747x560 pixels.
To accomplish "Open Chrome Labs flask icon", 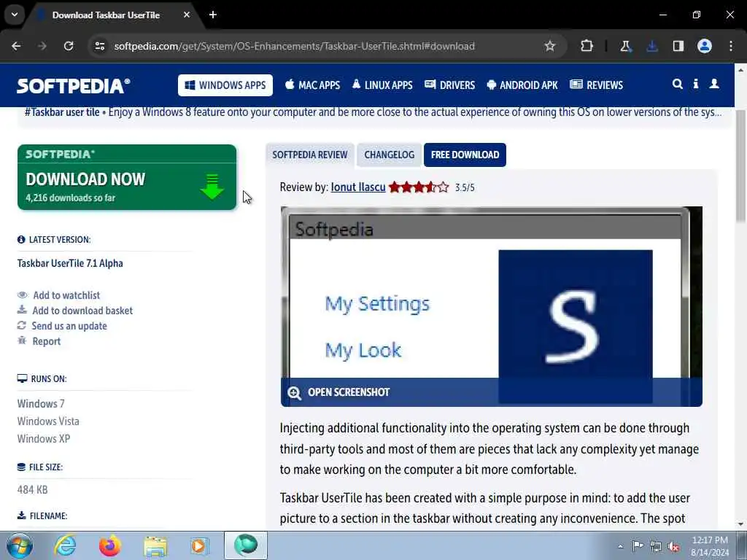I will pyautogui.click(x=625, y=46).
